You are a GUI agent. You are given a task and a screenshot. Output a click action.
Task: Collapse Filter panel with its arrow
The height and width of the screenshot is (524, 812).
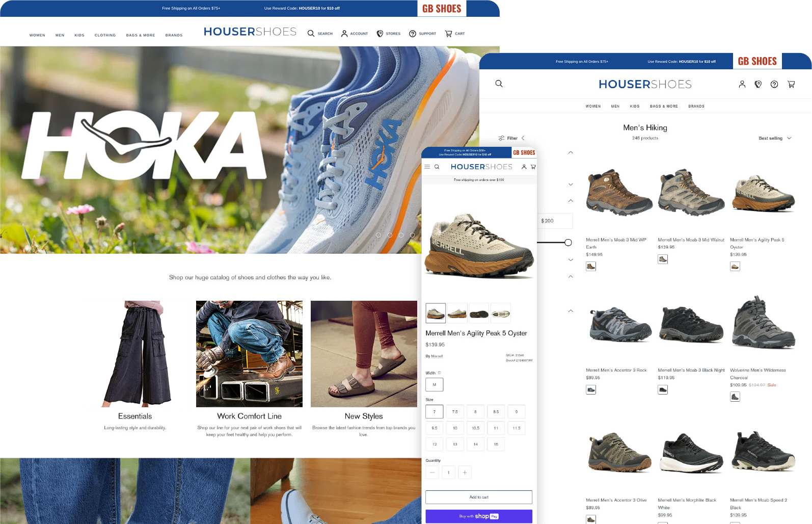[523, 138]
